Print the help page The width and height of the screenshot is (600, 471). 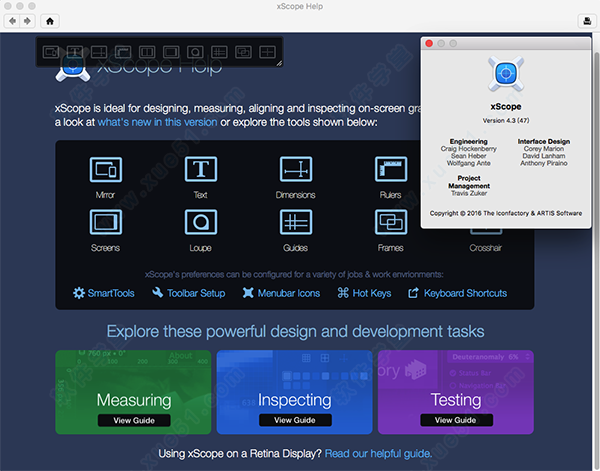(587, 21)
